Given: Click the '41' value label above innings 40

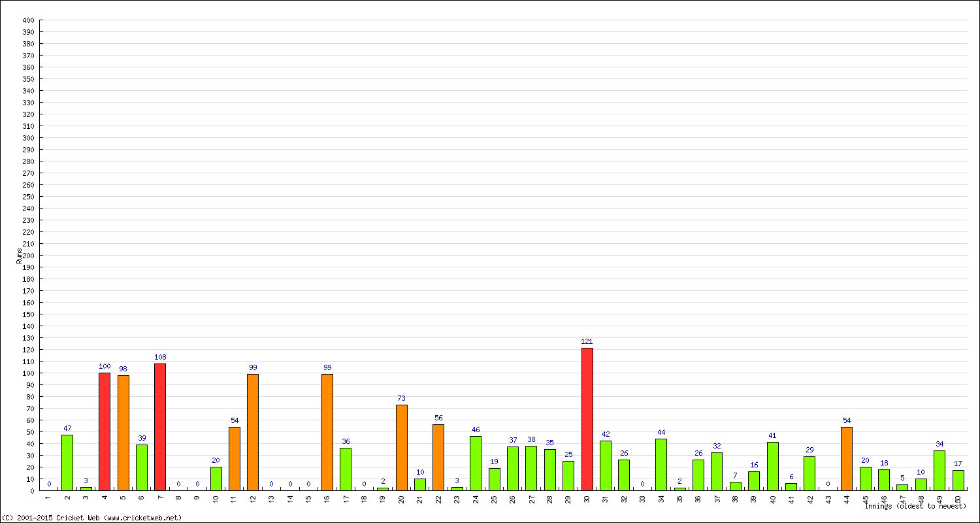Looking at the screenshot, I should point(773,435).
